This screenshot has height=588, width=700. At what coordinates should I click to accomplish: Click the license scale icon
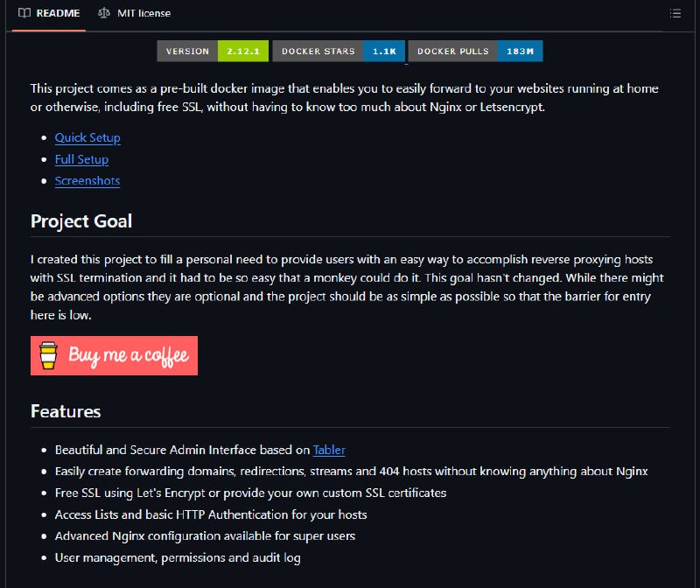[104, 13]
